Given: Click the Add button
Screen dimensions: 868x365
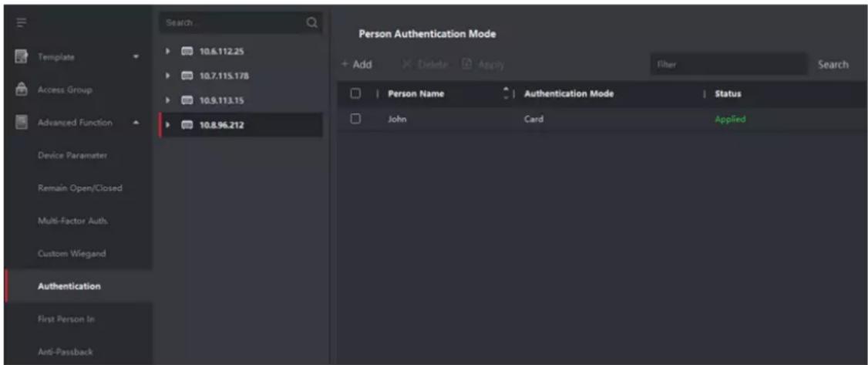Looking at the screenshot, I should [x=356, y=65].
